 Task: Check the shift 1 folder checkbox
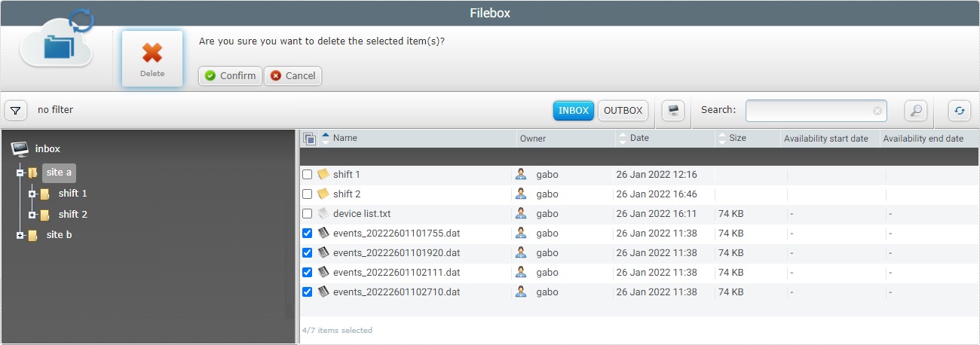coord(308,174)
